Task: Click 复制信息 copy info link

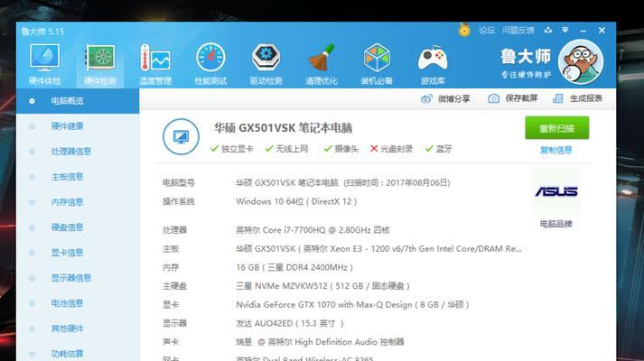Action: tap(556, 150)
